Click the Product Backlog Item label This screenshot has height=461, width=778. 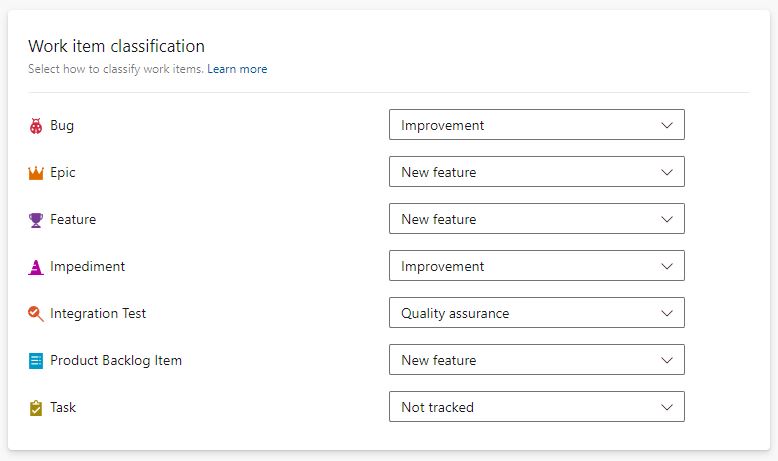pyautogui.click(x=116, y=360)
